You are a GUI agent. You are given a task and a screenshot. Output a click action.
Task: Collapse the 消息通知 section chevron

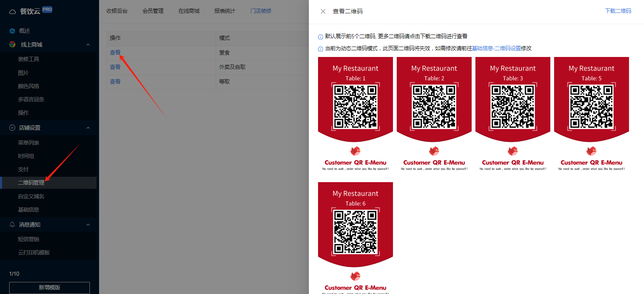click(88, 225)
